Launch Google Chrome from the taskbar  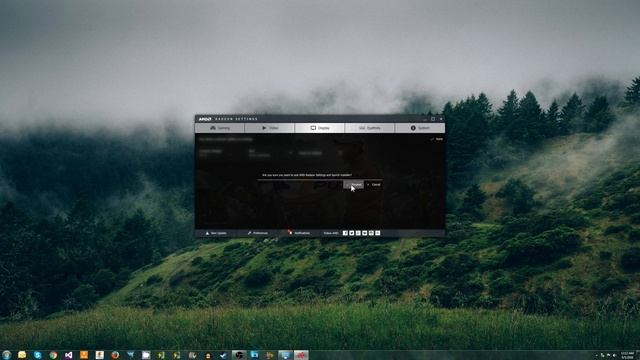coord(53,355)
